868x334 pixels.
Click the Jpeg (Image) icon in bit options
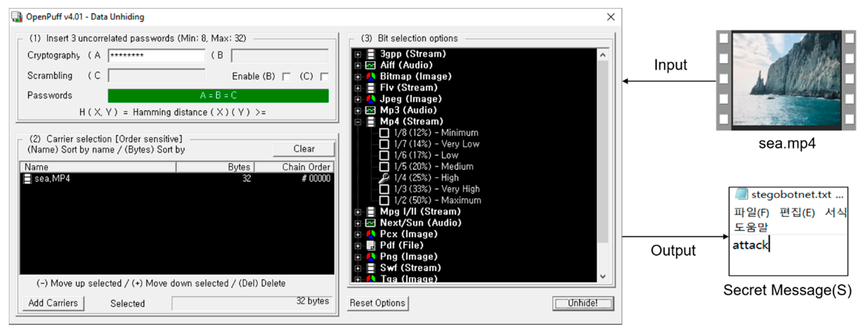[371, 99]
